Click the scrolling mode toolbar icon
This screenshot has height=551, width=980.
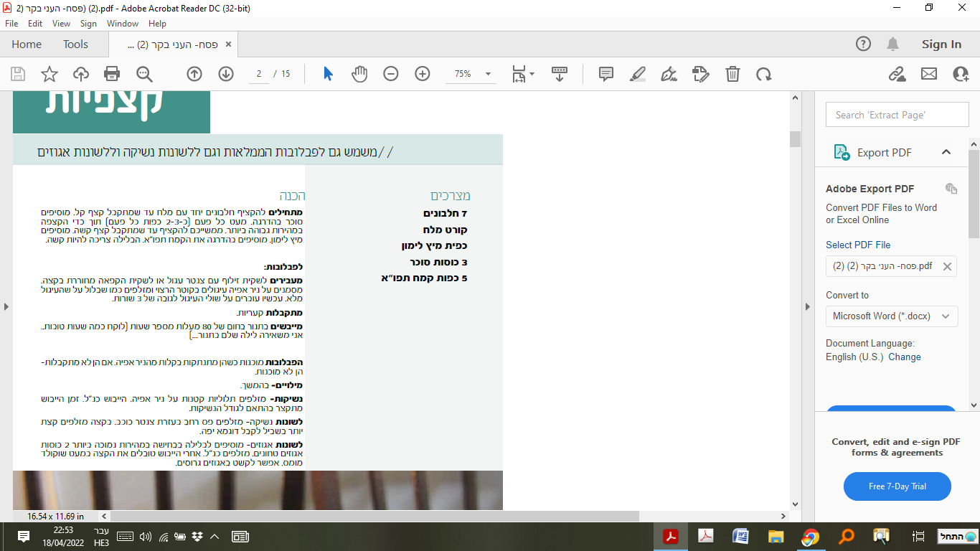560,74
